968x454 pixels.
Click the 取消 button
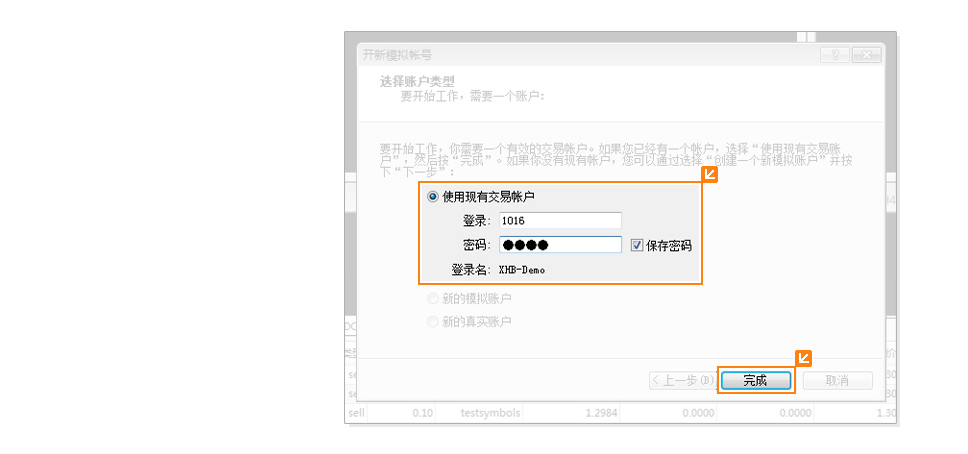[837, 381]
